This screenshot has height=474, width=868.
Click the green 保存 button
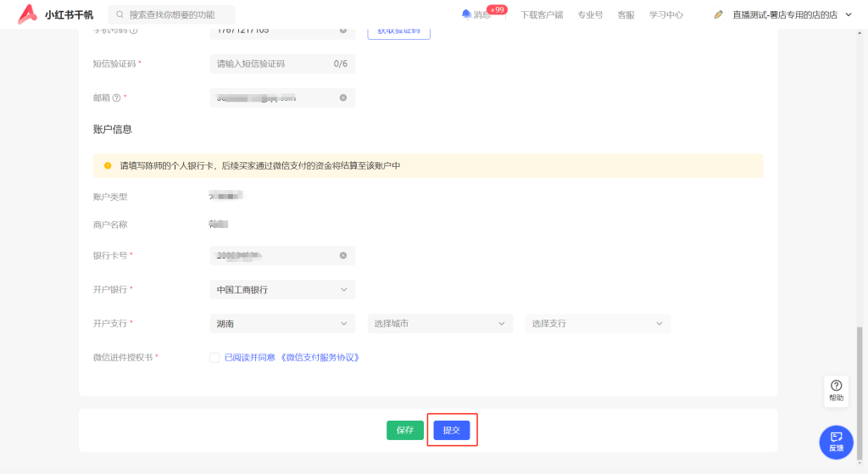click(x=405, y=430)
